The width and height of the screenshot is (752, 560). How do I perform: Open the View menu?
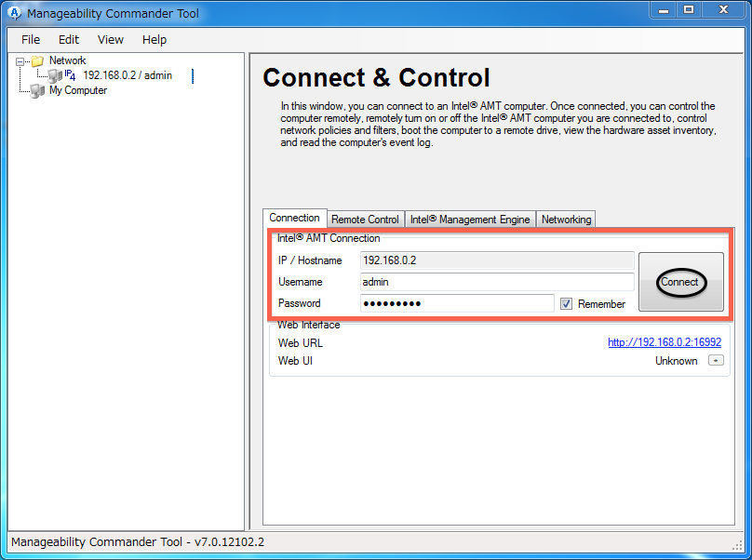(x=111, y=40)
